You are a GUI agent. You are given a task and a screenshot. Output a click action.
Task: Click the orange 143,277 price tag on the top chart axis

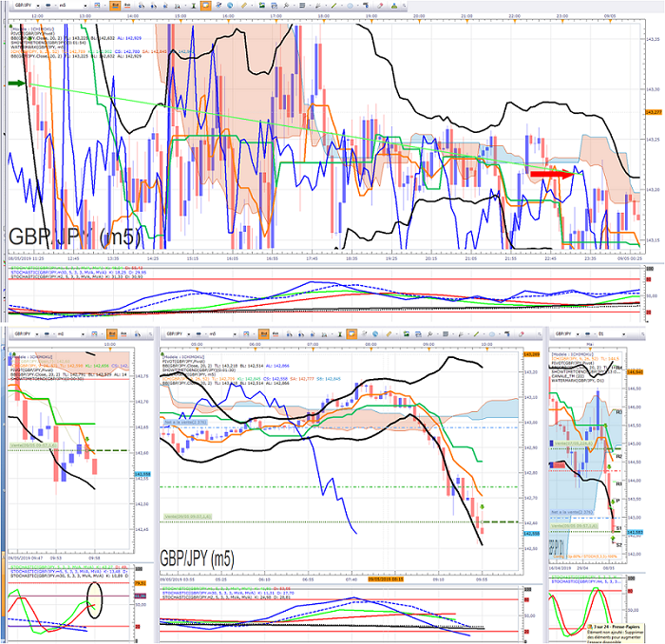(x=654, y=112)
